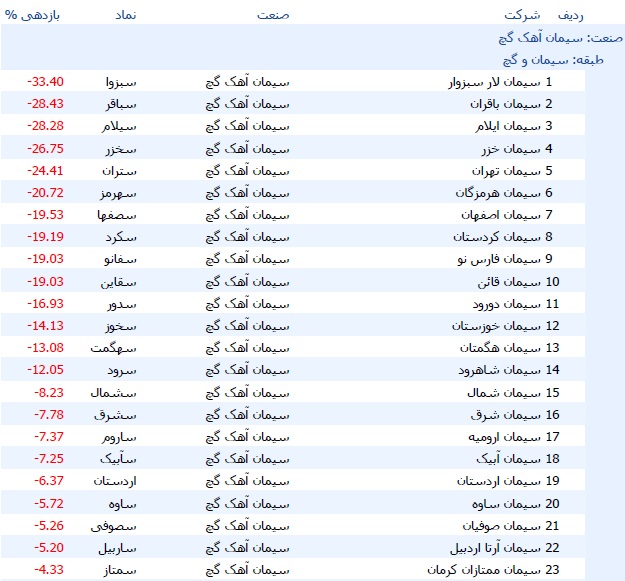625x581 pixels.
Task: Click symbol سصوفی
Action: [x=114, y=526]
